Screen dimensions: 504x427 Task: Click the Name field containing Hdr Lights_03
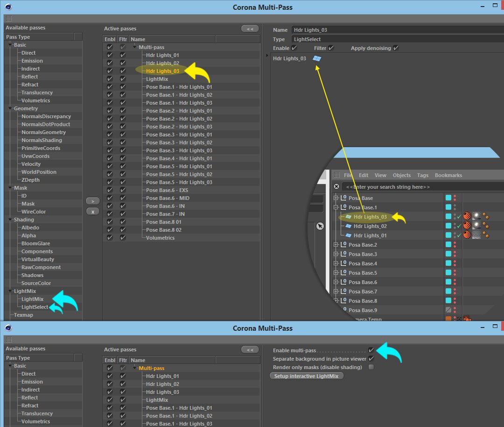click(x=398, y=29)
